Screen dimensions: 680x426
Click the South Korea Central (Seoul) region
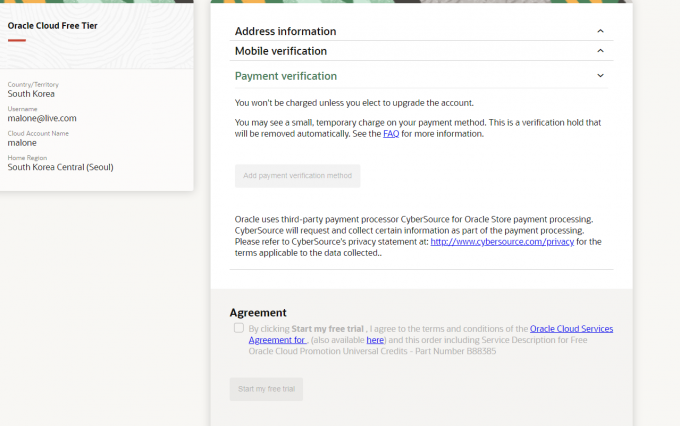[x=60, y=167]
